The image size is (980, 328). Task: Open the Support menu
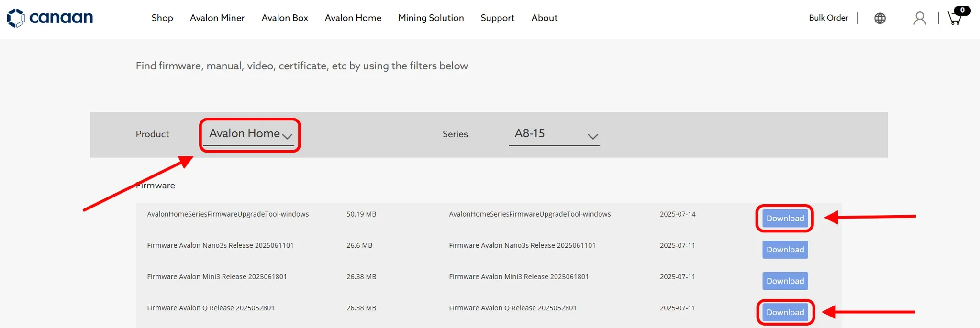click(x=498, y=18)
